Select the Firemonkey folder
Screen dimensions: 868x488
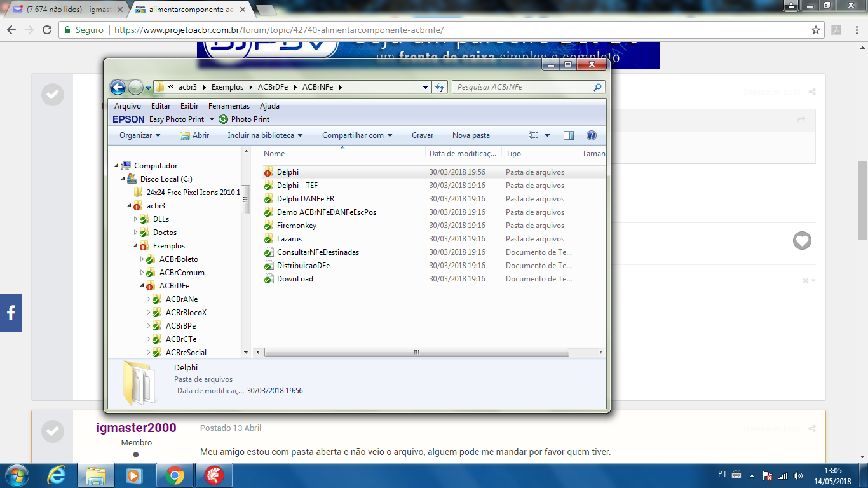click(x=297, y=226)
